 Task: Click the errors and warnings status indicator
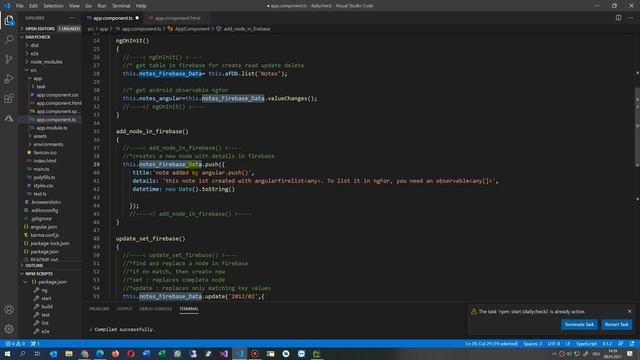coord(15,344)
